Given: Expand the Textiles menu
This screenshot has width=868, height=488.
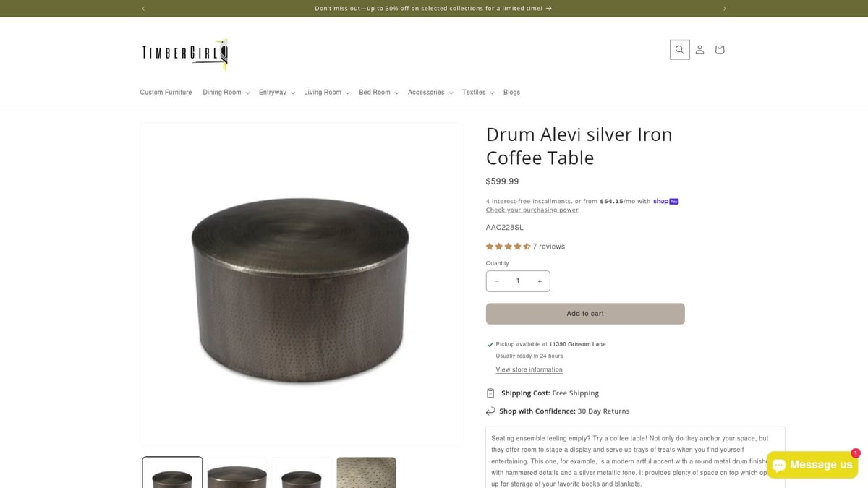Looking at the screenshot, I should [478, 93].
